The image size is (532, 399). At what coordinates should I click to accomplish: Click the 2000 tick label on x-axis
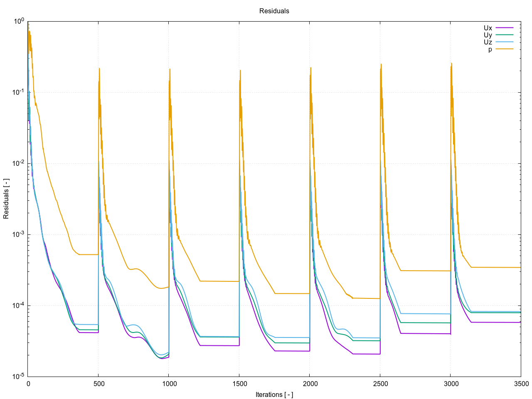click(x=310, y=384)
